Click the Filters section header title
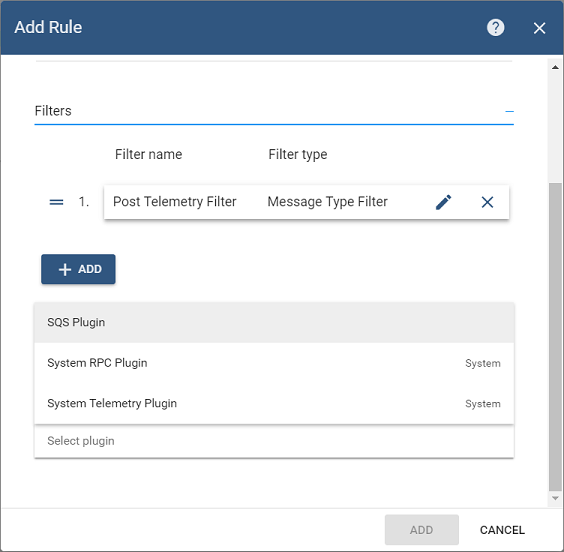This screenshot has width=564, height=552. 53,111
